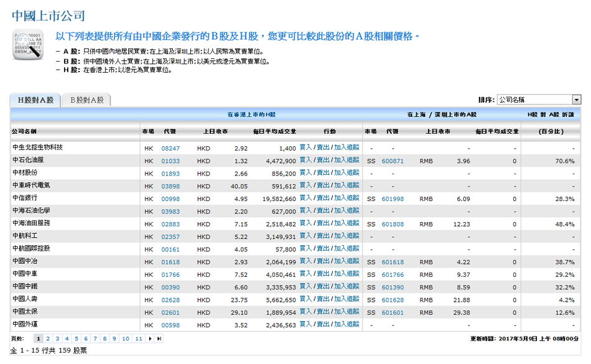
Task: Click 加入追蹤 for 中材股份
Action: tap(347, 172)
